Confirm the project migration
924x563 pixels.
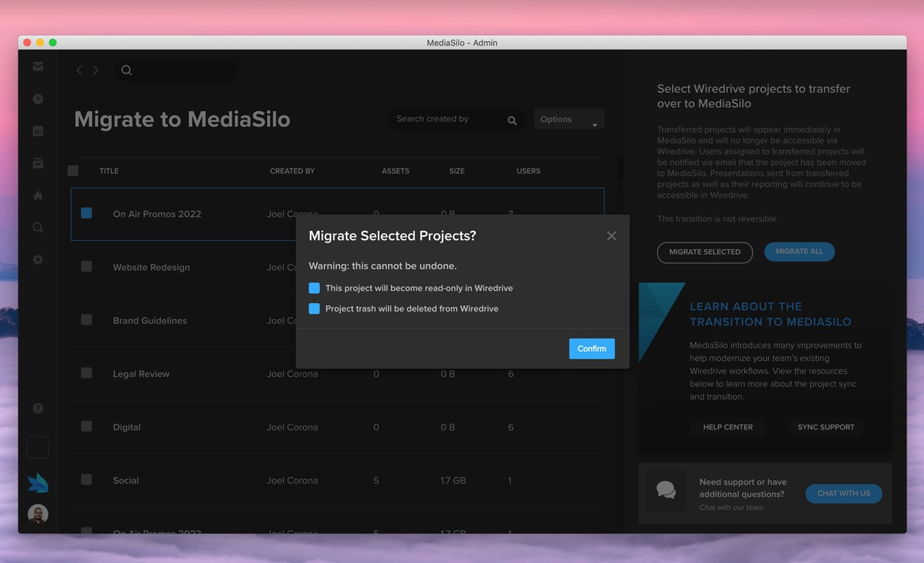click(x=592, y=349)
